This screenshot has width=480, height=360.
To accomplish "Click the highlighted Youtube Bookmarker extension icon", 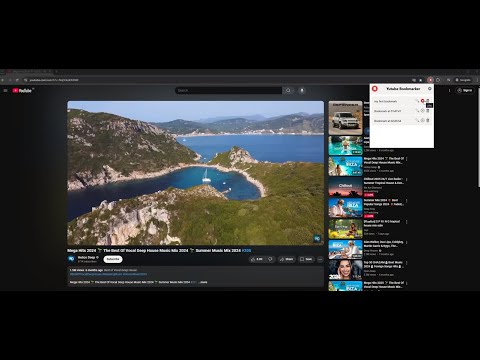I will 431,80.
